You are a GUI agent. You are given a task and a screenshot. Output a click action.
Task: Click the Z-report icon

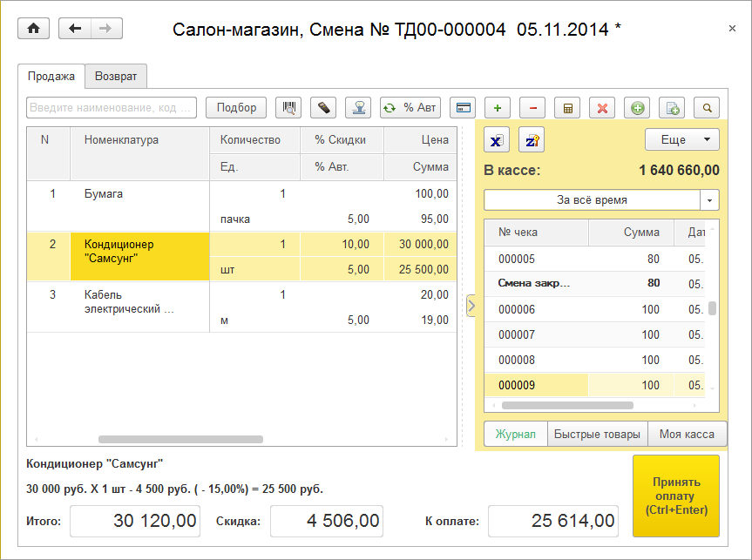[532, 140]
